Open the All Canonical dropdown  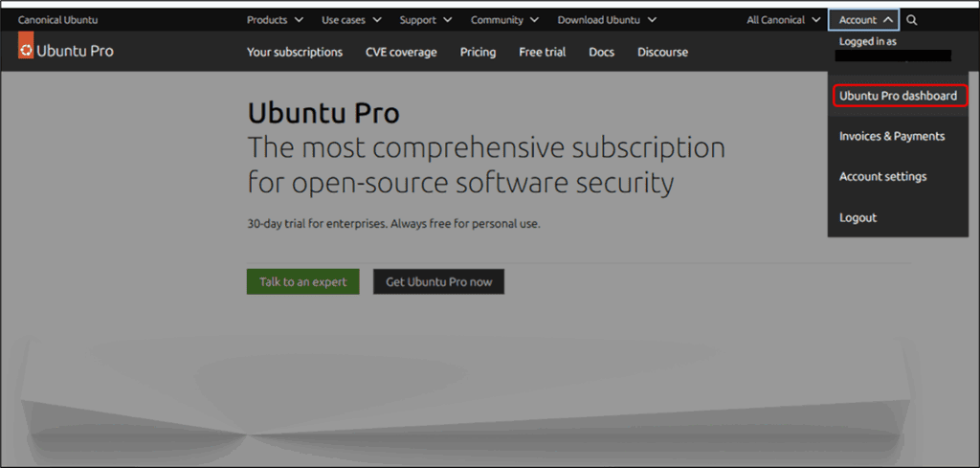click(x=784, y=20)
